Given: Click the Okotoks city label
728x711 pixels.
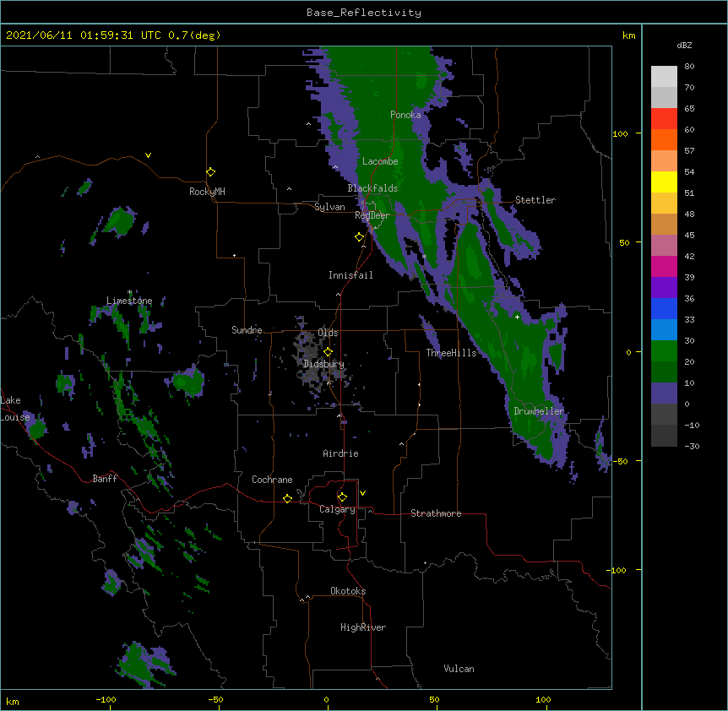Looking at the screenshot, I should 348,591.
